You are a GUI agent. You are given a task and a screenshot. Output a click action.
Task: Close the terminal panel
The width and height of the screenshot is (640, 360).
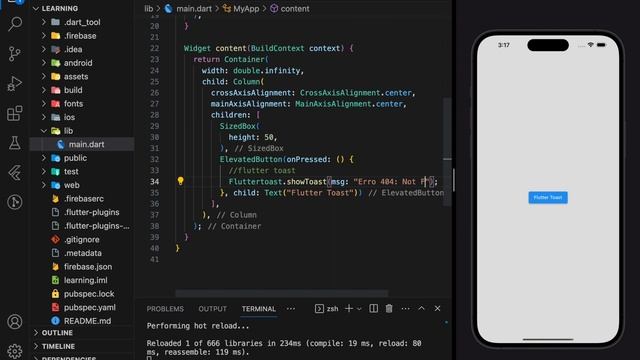437,309
